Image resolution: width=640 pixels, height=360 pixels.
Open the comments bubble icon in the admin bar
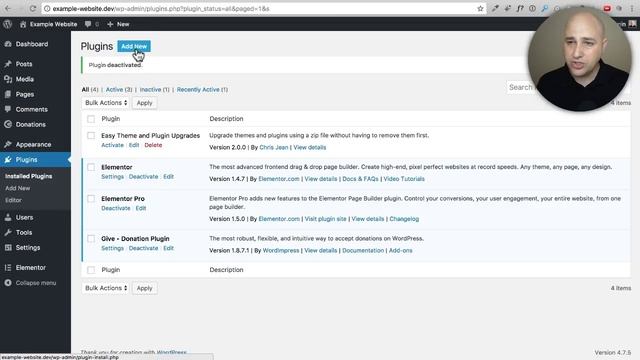coord(88,24)
